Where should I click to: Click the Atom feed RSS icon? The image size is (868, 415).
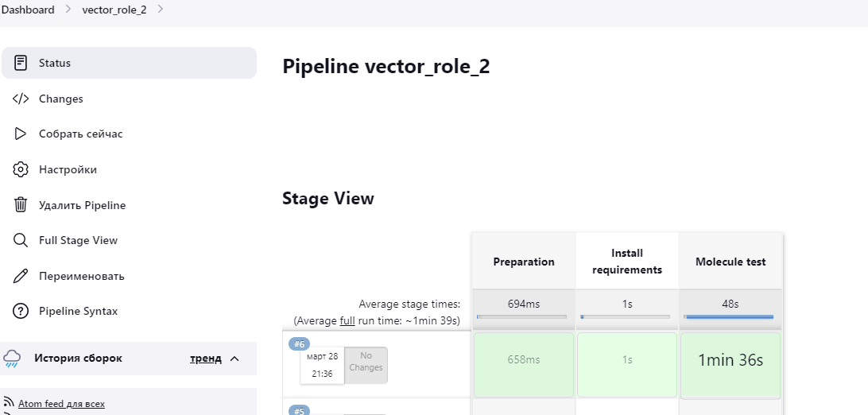pyautogui.click(x=9, y=403)
